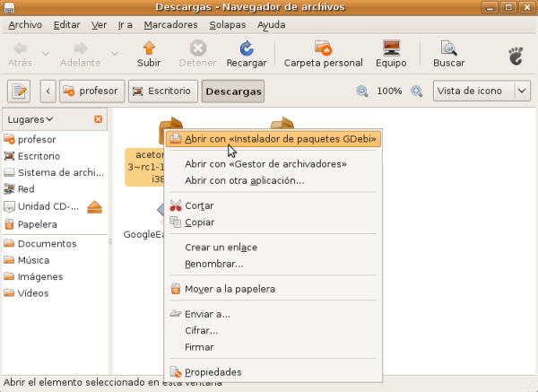The image size is (538, 392).
Task: Click the Subir up-arrow toolbar icon
Action: click(x=149, y=48)
